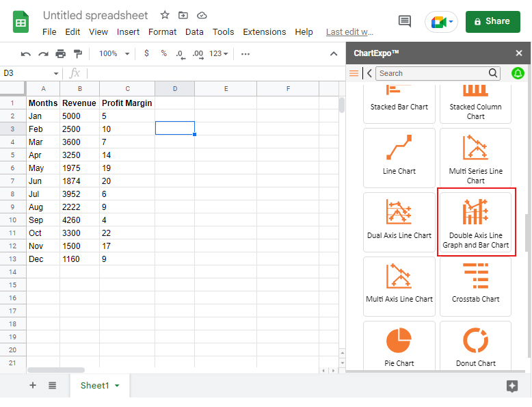This screenshot has width=532, height=407.
Task: Open the File menu
Action: (49, 32)
